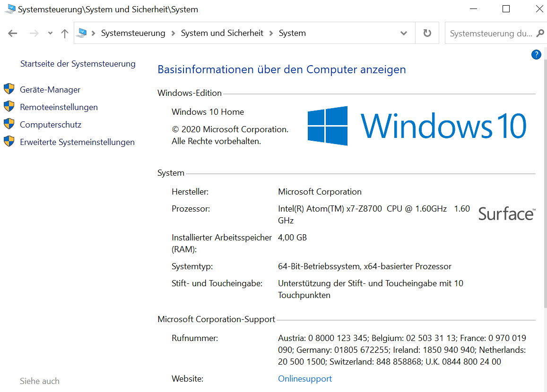Open recent locations dropdown chevron
547x392 pixels.
50,34
